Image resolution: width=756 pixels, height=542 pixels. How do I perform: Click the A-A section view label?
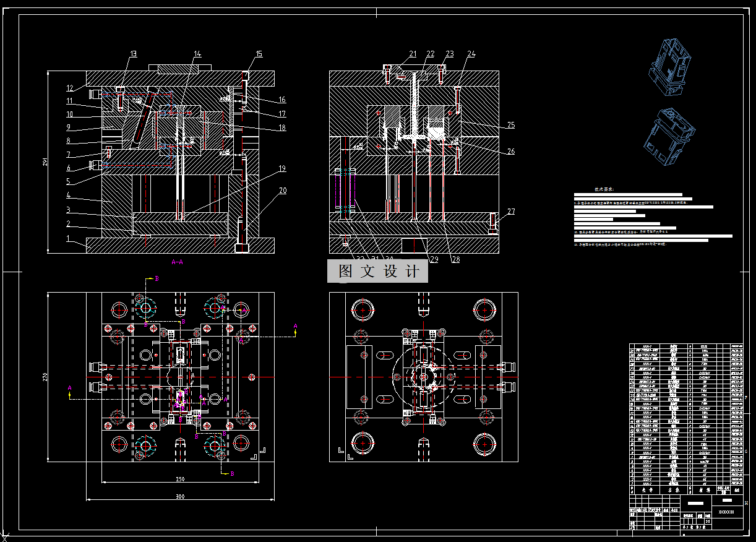pyautogui.click(x=178, y=262)
